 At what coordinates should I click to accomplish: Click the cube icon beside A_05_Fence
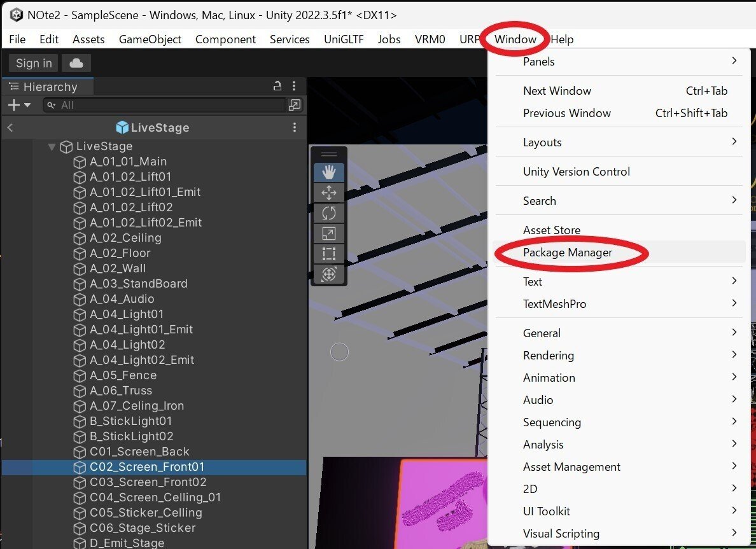(80, 376)
